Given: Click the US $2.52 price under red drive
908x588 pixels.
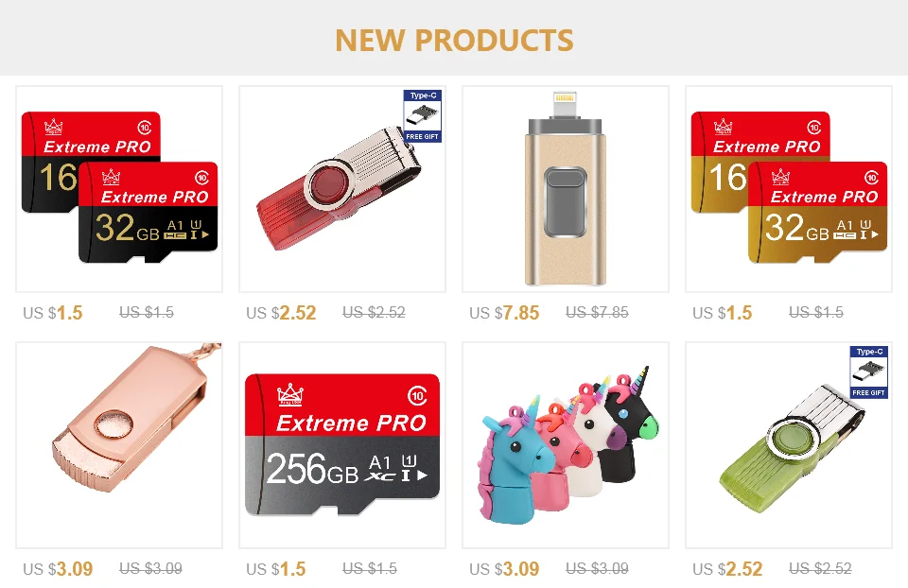Looking at the screenshot, I should pos(281,313).
